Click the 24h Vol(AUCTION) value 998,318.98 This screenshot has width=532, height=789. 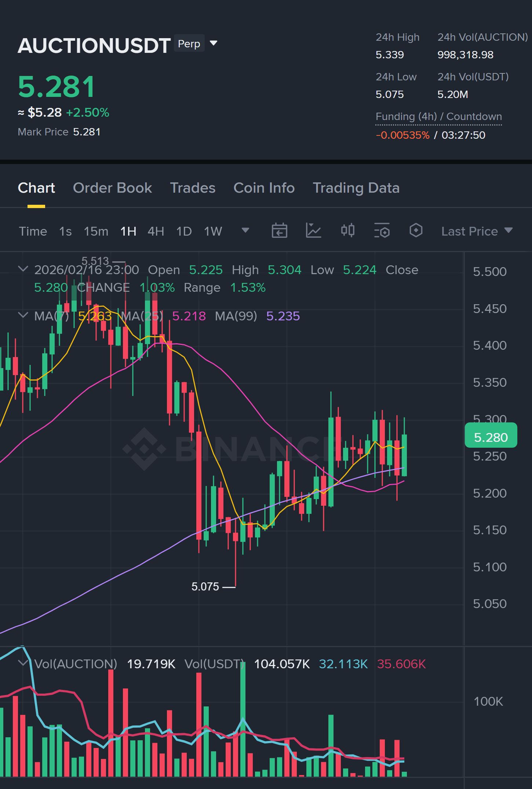465,55
